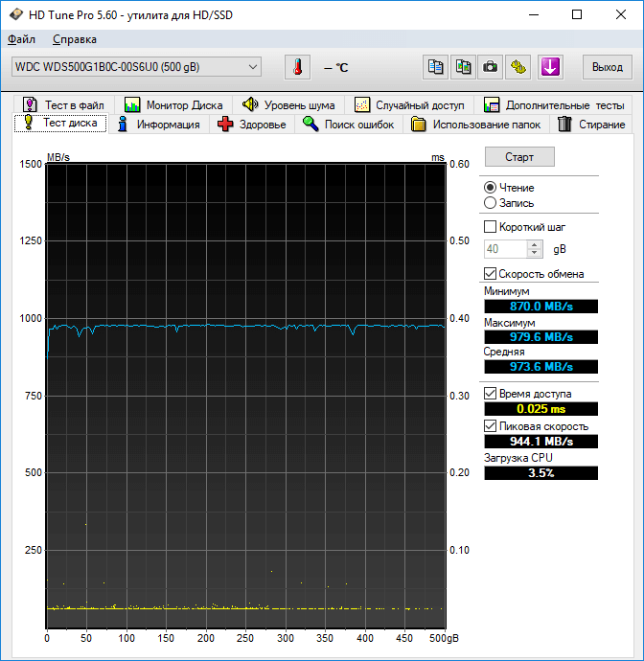644x661 pixels.
Task: Select the Запись radio button
Action: [491, 203]
